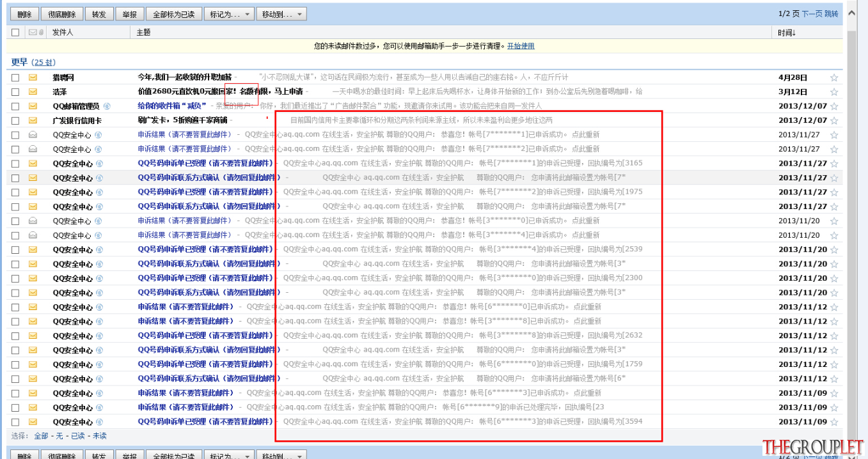Star the 浩泽 email dated 3月12日
Viewport: 868px width, 459px height.
point(834,92)
